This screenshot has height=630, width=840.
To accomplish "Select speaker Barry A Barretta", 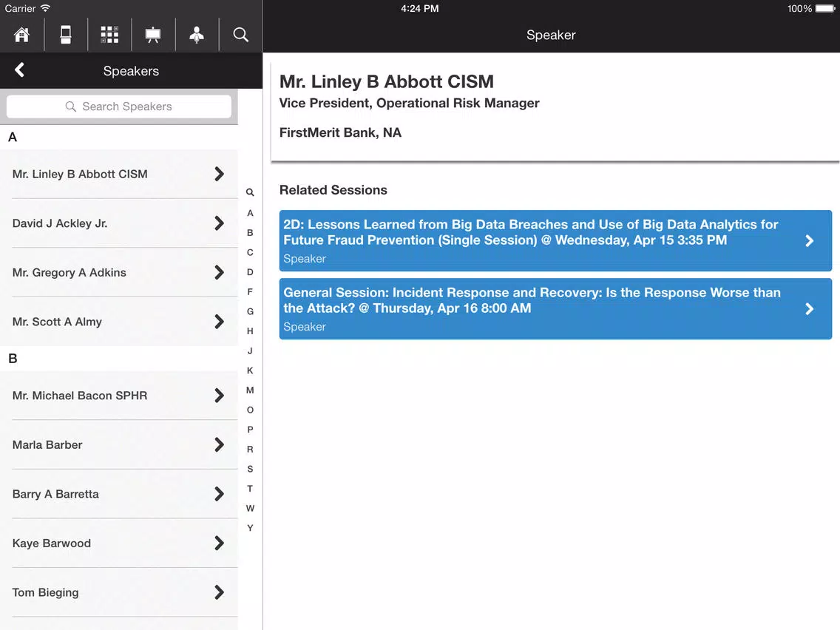I will [x=119, y=494].
